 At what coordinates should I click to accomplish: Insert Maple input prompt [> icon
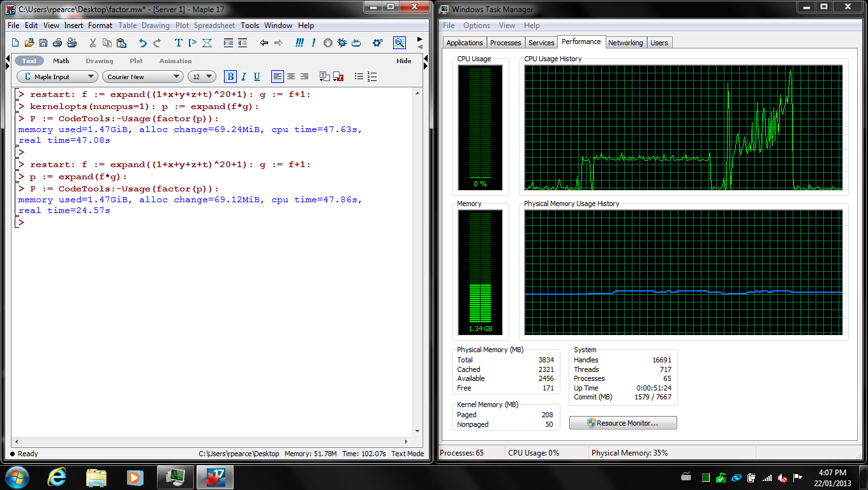point(193,43)
